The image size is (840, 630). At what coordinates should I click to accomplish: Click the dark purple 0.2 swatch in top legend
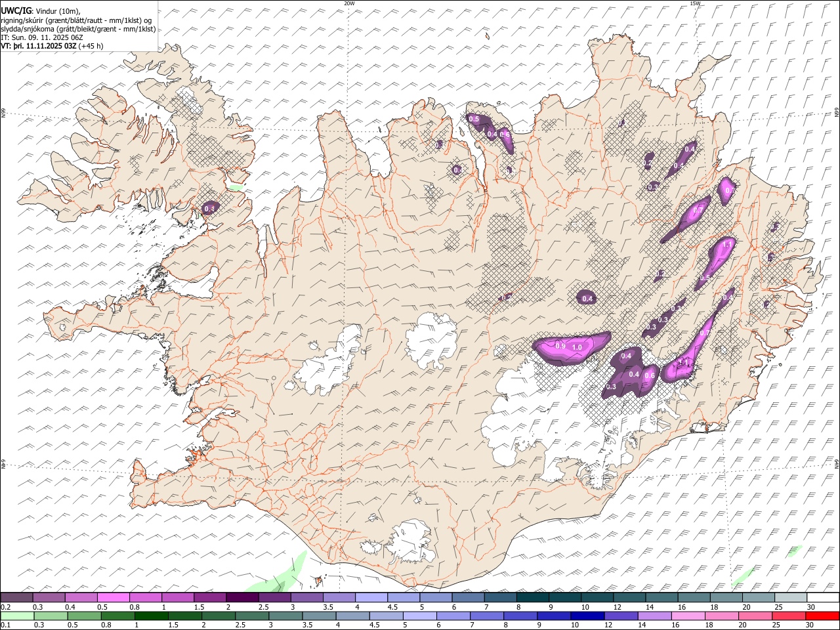tap(17, 598)
